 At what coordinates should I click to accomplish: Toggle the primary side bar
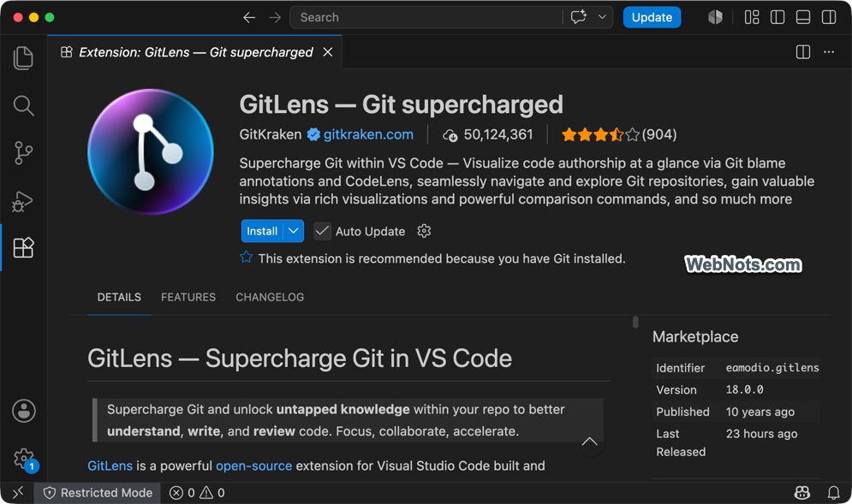(x=778, y=17)
